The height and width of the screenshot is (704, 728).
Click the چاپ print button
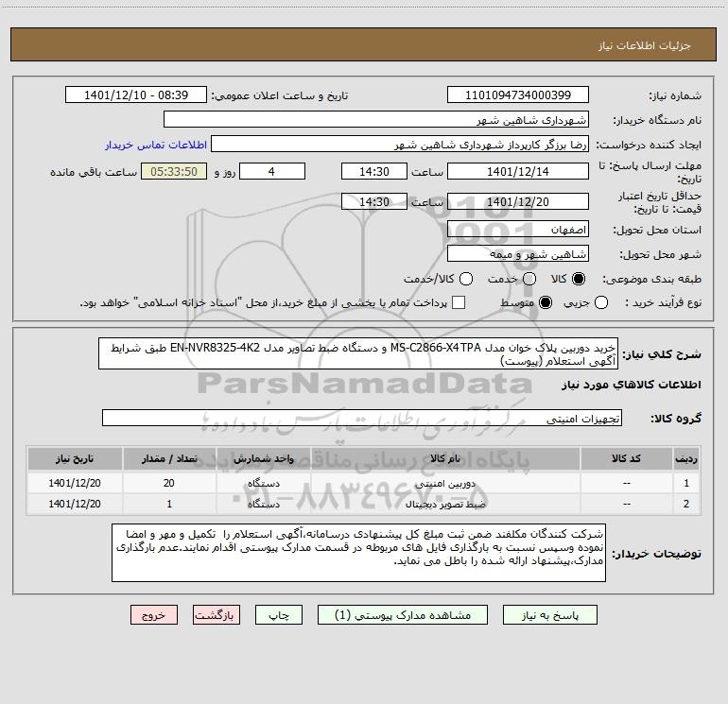pos(279,615)
